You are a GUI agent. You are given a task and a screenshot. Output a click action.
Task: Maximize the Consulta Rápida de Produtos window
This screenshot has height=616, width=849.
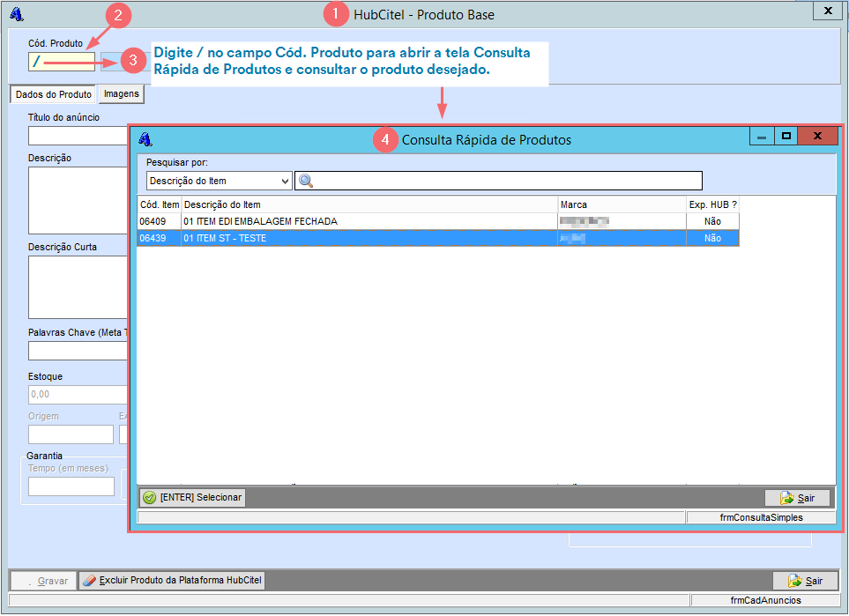click(786, 137)
